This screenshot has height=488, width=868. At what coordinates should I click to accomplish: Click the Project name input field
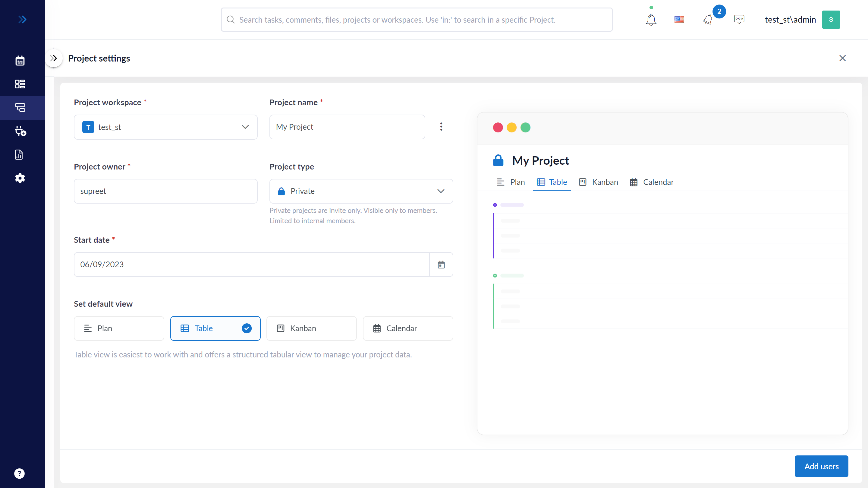click(x=347, y=127)
